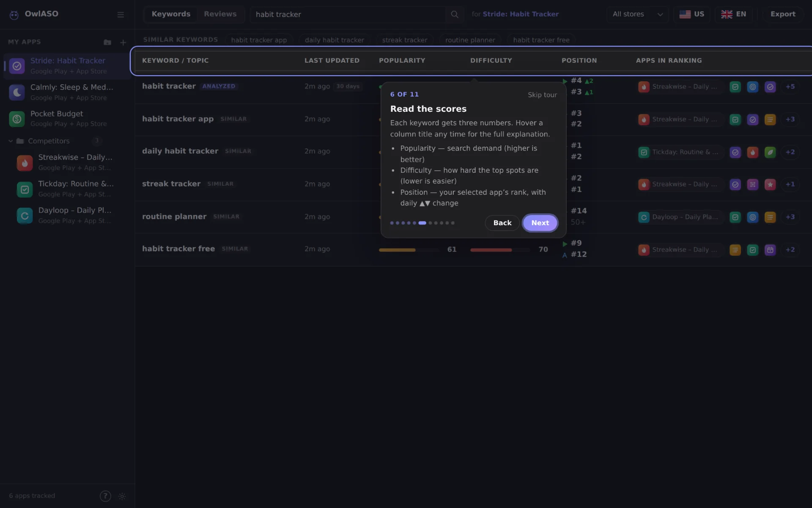
Task: Open the All stores dropdown
Action: (637, 14)
